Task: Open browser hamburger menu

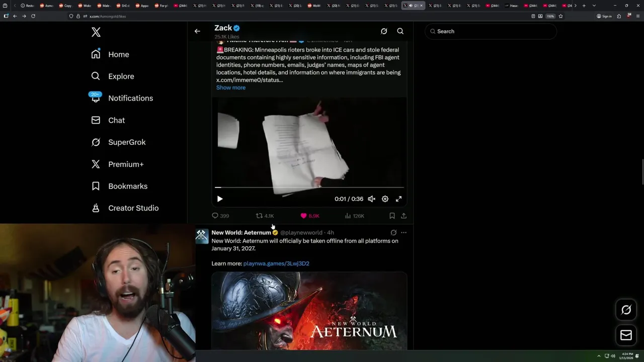Action: pos(637,16)
